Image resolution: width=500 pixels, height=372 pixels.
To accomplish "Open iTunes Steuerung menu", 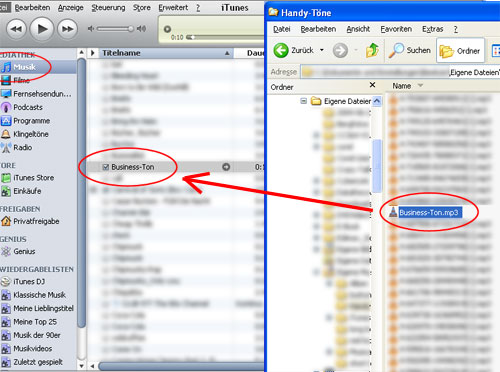I will [108, 8].
